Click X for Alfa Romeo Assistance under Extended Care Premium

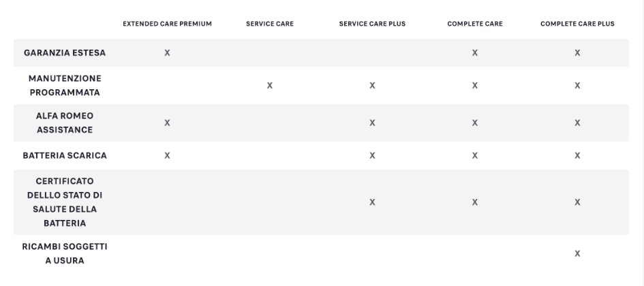coord(167,123)
